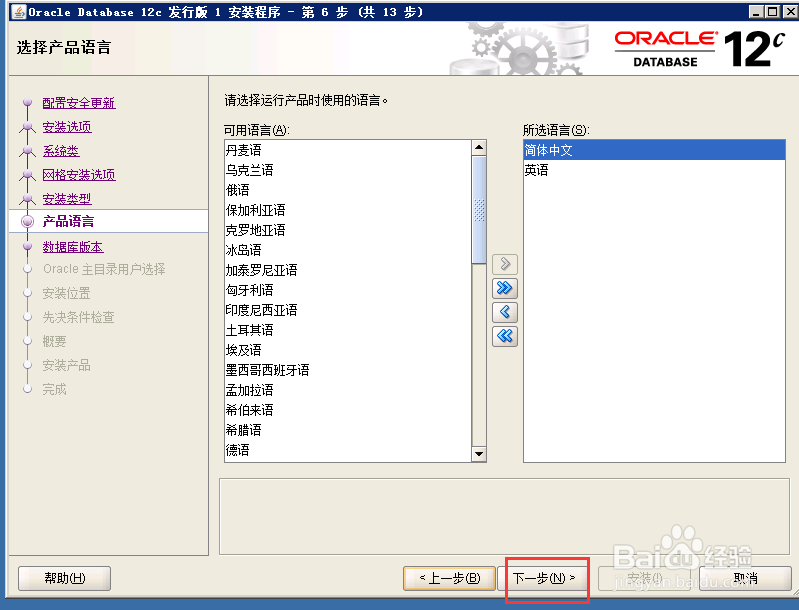Viewport: 799px width, 610px height.
Task: Open the 安装类型 step link
Action: pyautogui.click(x=67, y=198)
